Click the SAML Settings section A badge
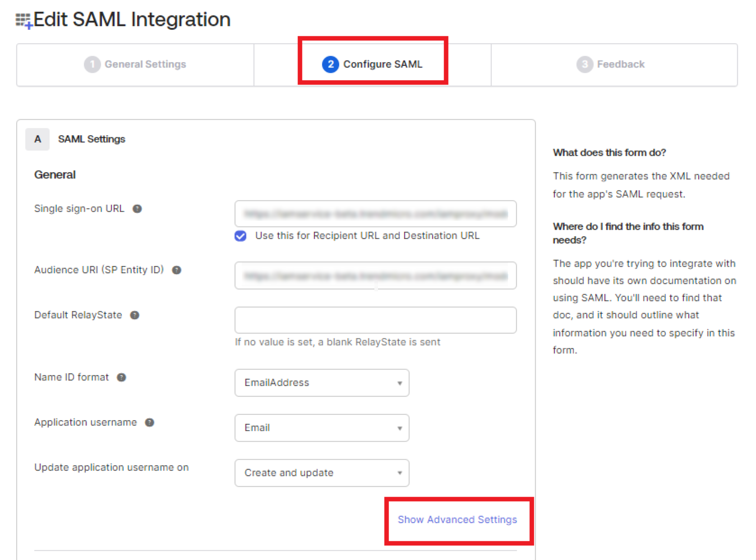Image resolution: width=756 pixels, height=560 pixels. click(x=37, y=139)
